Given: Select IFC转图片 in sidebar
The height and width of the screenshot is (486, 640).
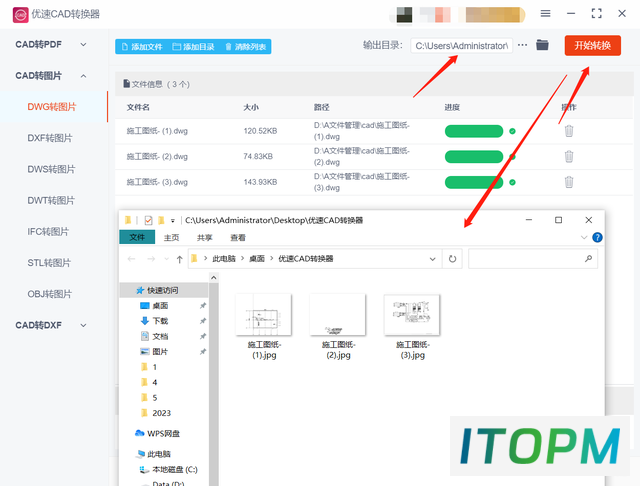Looking at the screenshot, I should (48, 232).
